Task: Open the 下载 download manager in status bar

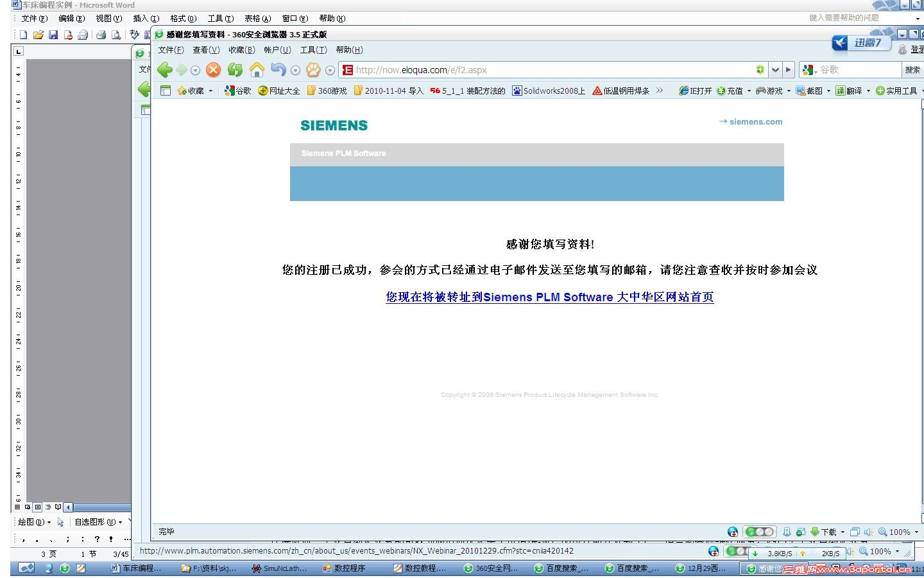Action: click(x=828, y=532)
